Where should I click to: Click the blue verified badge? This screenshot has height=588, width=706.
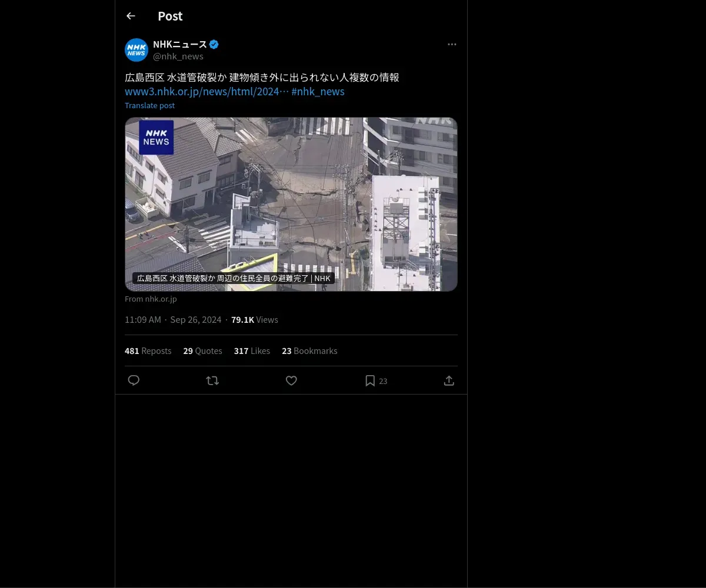214,44
